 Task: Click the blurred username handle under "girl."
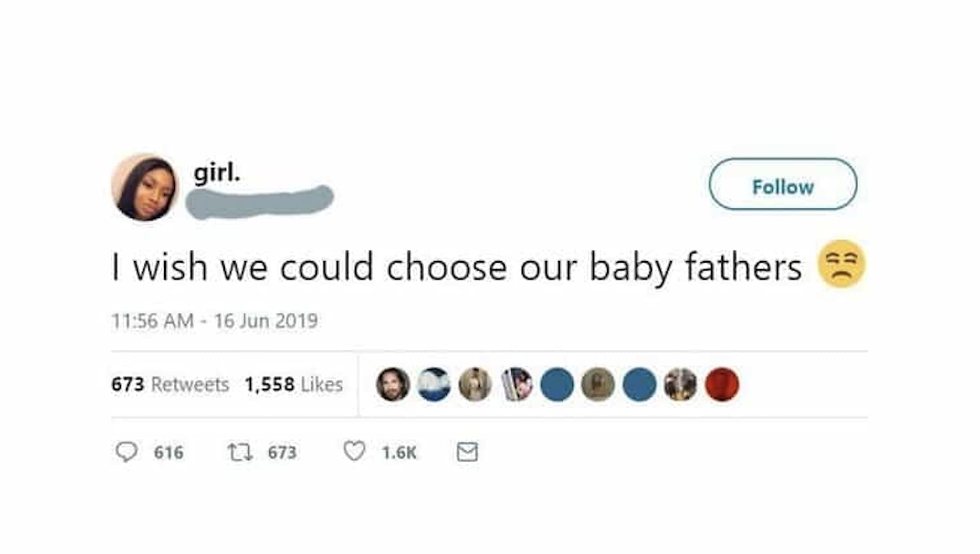259,201
